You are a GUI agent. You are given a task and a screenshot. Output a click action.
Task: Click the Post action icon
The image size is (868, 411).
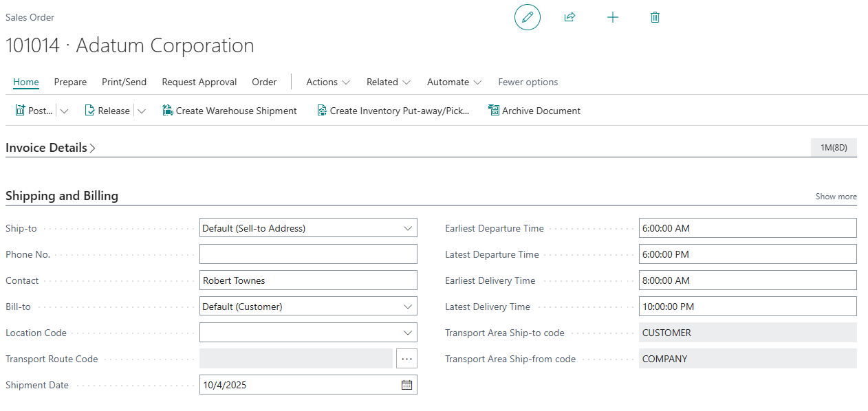(21, 111)
